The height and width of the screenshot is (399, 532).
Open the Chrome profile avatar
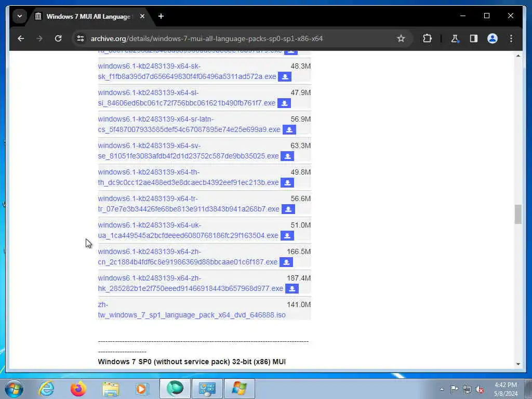(493, 38)
